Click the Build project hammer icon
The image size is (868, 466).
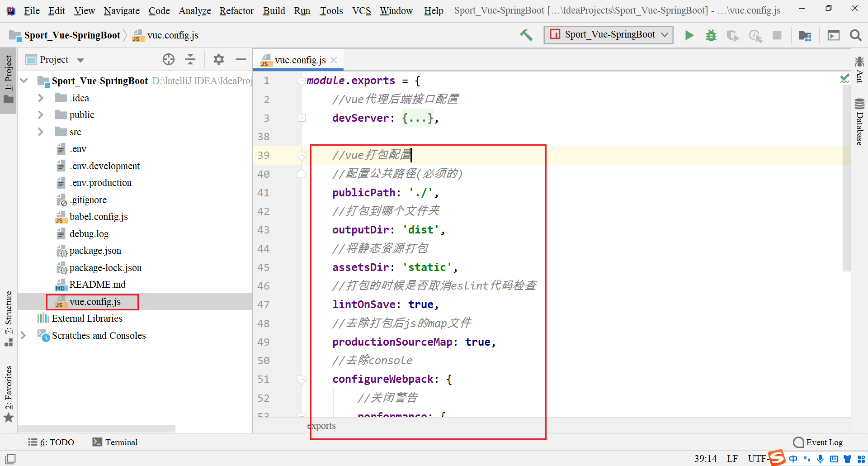526,35
